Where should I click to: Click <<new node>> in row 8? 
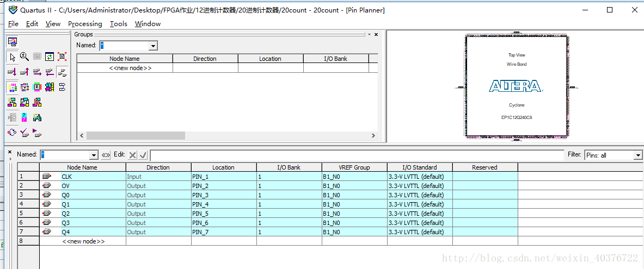tap(83, 241)
